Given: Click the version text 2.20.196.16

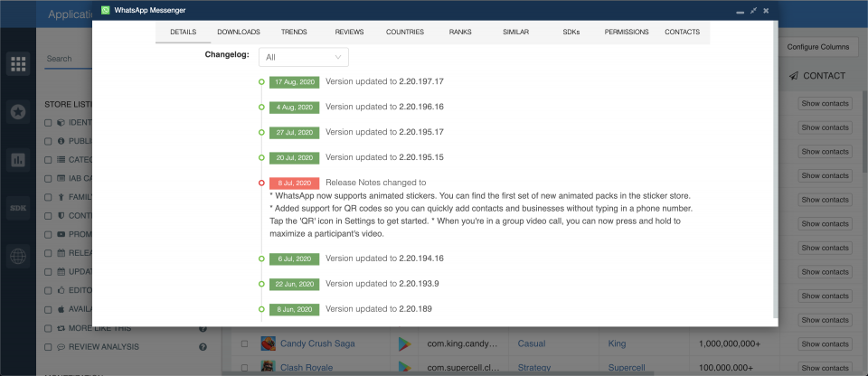Looking at the screenshot, I should (x=421, y=107).
